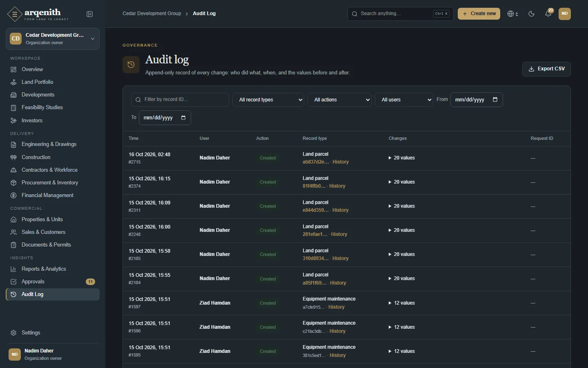Open Nadim Daher profile at sidebar bottom
The height and width of the screenshot is (368, 588).
point(52,354)
